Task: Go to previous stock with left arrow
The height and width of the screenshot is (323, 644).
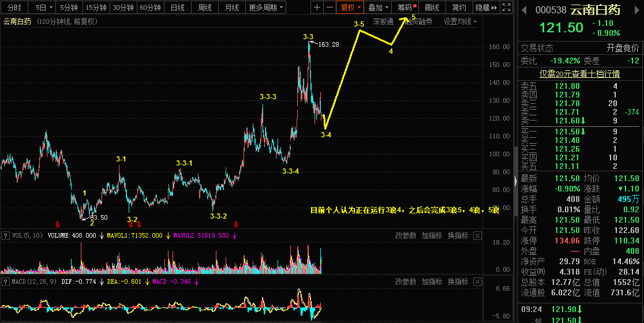Action: click(524, 10)
